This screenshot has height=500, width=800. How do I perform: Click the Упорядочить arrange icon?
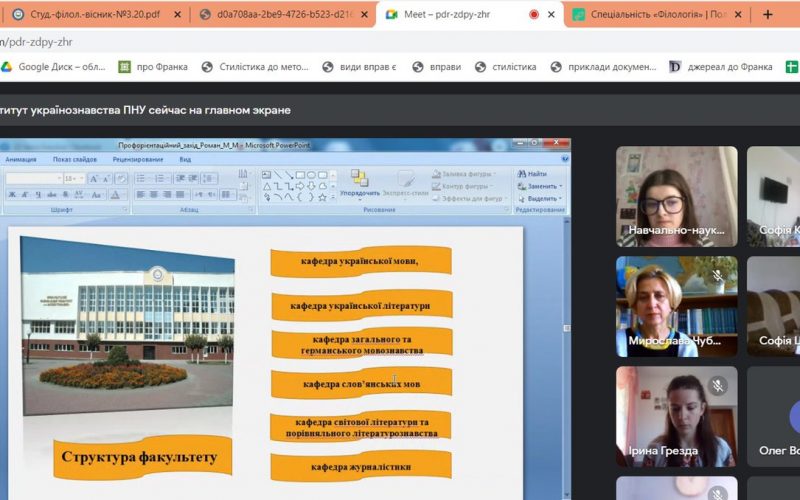[x=359, y=182]
